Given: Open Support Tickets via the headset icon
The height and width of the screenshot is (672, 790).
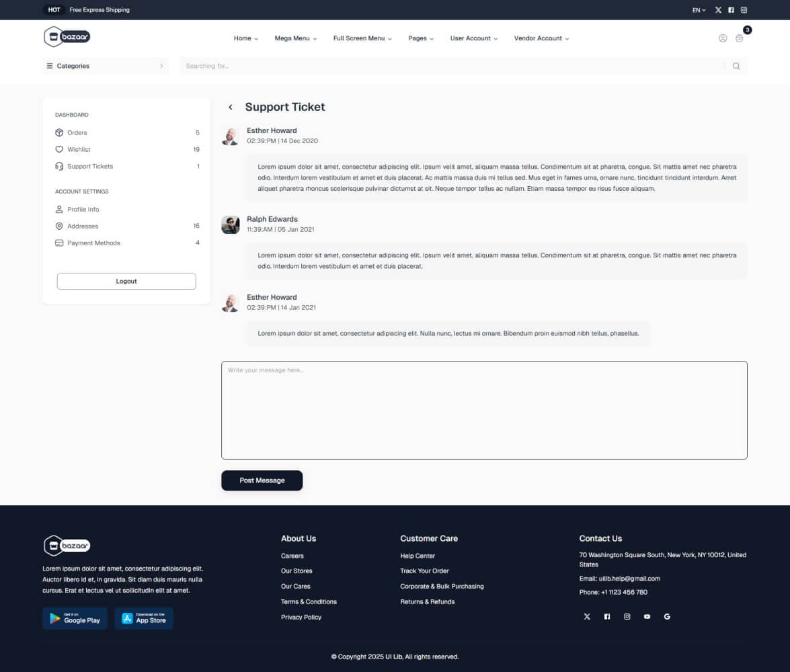Looking at the screenshot, I should point(59,166).
